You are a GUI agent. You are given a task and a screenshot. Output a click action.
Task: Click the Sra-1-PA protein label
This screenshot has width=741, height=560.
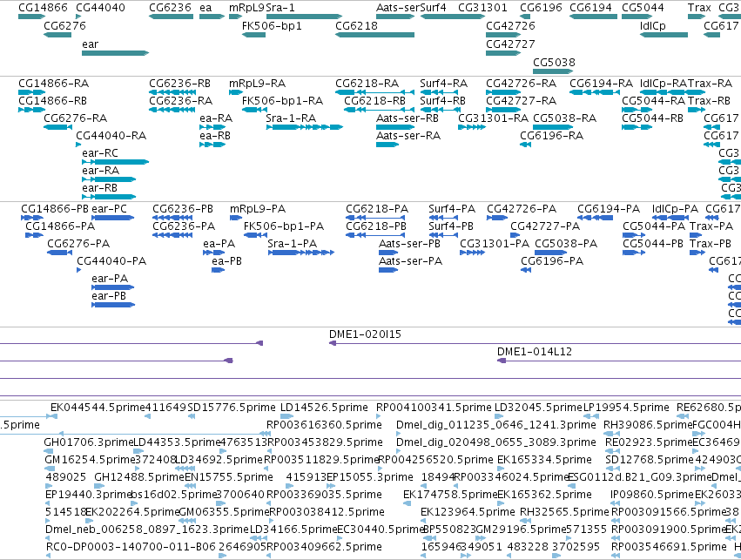292,243
